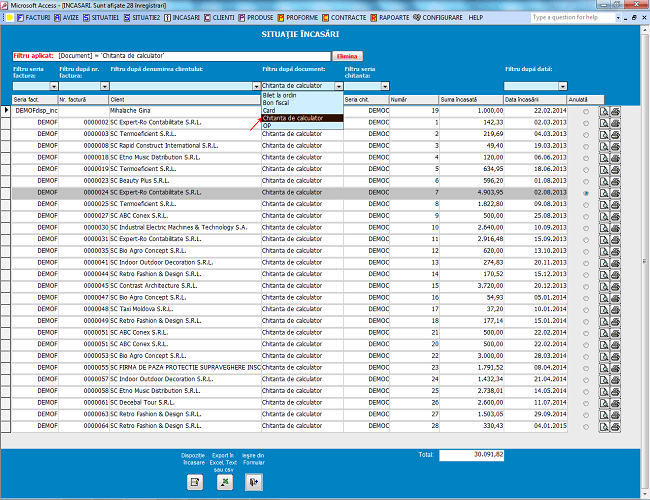Expand the Filtru seria chitanta dropdown
This screenshot has height=500, width=650.
click(385, 86)
